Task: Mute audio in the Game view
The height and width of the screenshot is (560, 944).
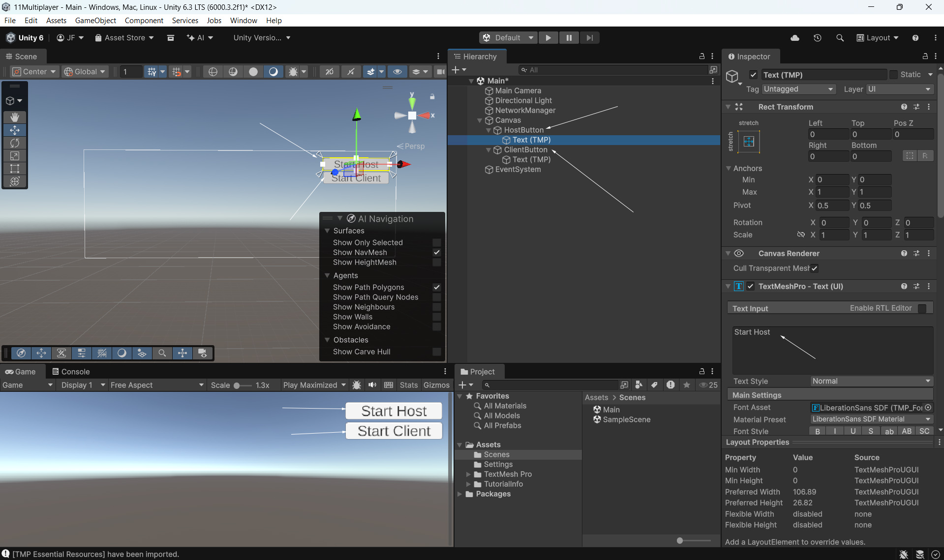Action: [372, 385]
